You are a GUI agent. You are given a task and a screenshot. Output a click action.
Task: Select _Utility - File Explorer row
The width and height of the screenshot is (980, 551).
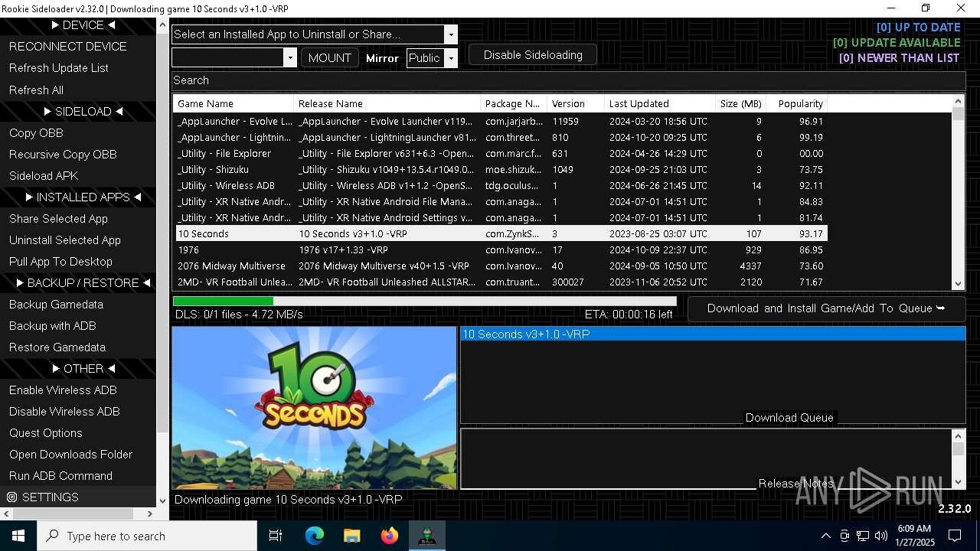501,154
